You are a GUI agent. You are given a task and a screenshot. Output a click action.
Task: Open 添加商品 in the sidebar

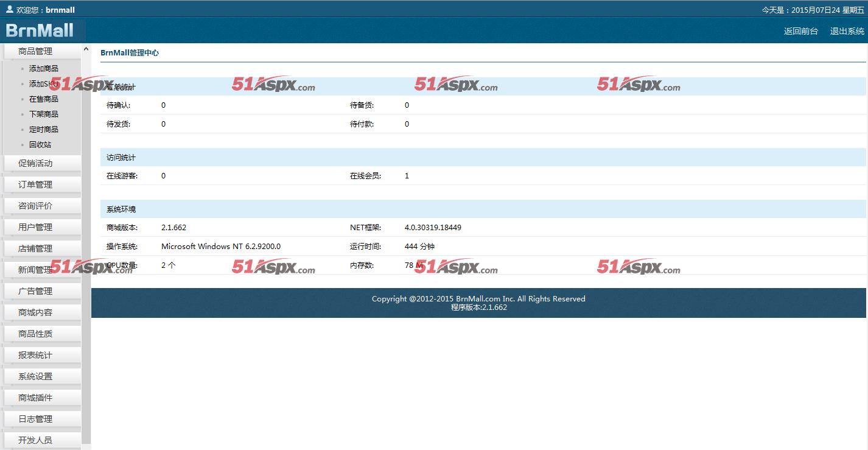pyautogui.click(x=44, y=69)
